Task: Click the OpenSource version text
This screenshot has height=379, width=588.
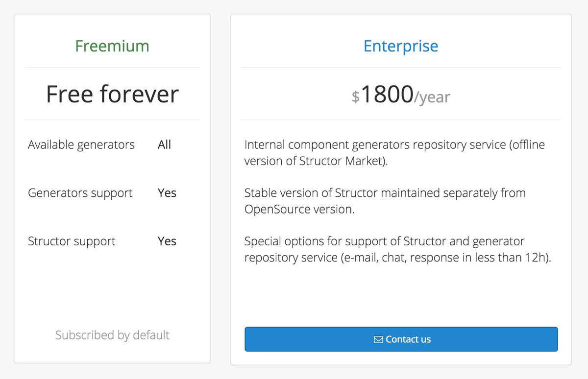Action: tap(299, 209)
